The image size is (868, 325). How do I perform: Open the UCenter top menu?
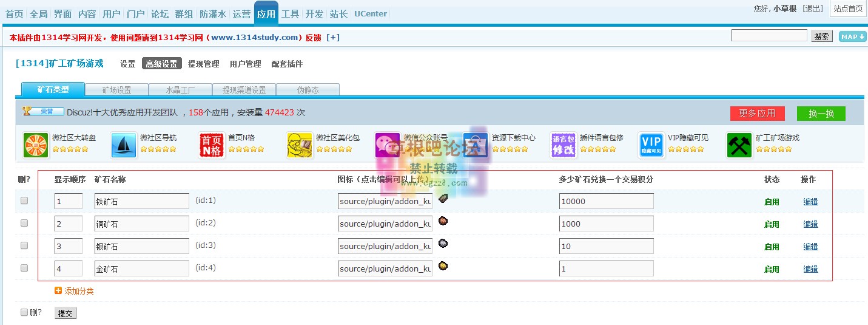tap(371, 13)
